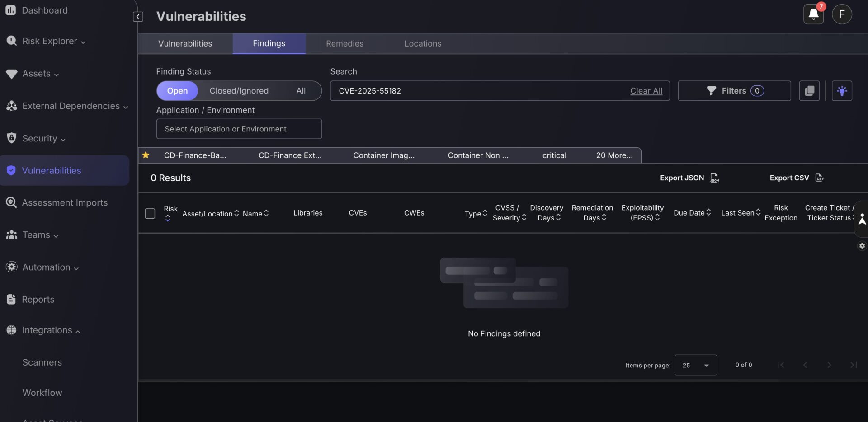
Task: Switch finding status to Closed/Ignored
Action: coord(239,90)
